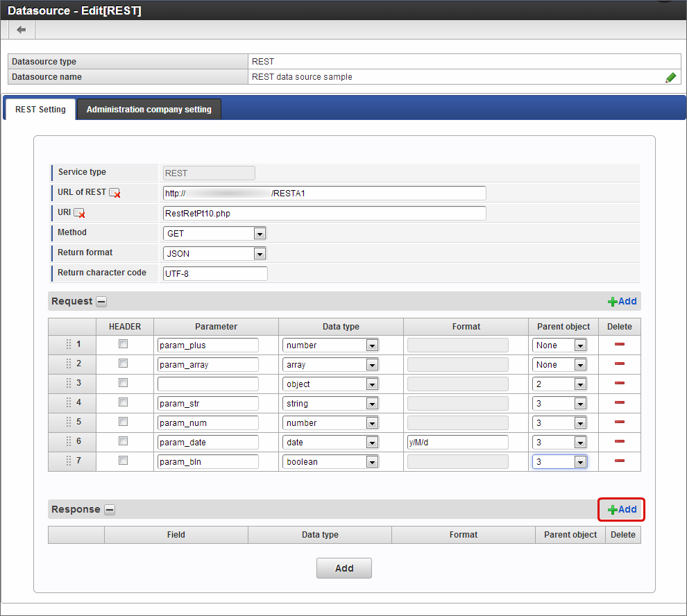The width and height of the screenshot is (687, 616).
Task: Collapse the Response section
Action: click(x=110, y=510)
